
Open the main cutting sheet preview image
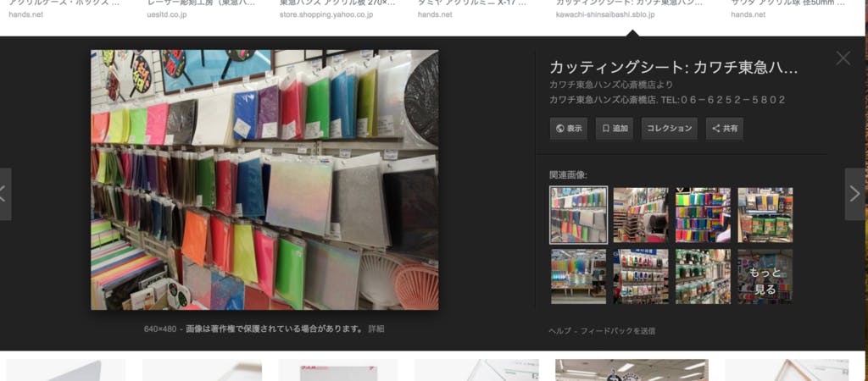pos(264,179)
